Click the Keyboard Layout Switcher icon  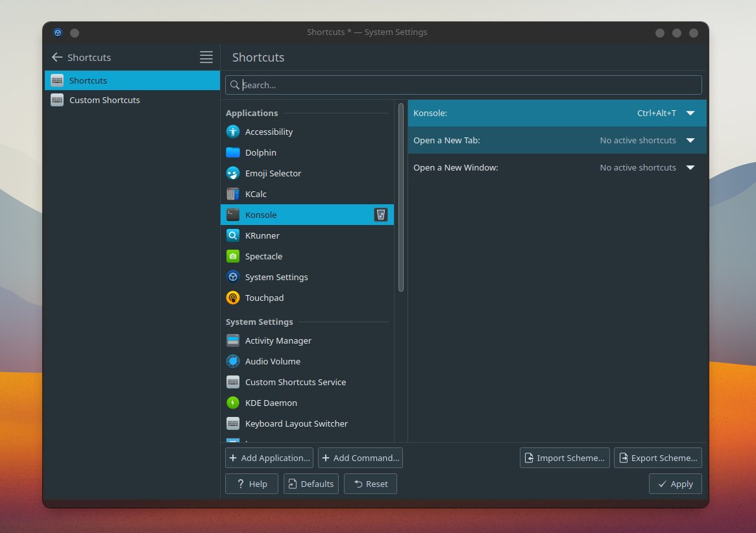tap(233, 423)
